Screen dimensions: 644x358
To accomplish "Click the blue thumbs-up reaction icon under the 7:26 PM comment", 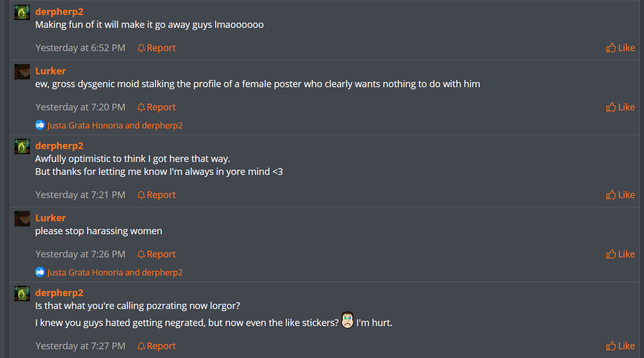I will [x=40, y=272].
